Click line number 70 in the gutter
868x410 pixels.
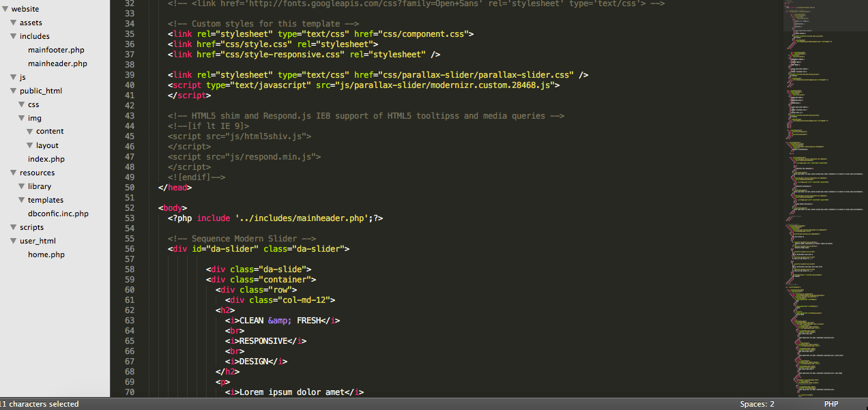coord(130,392)
